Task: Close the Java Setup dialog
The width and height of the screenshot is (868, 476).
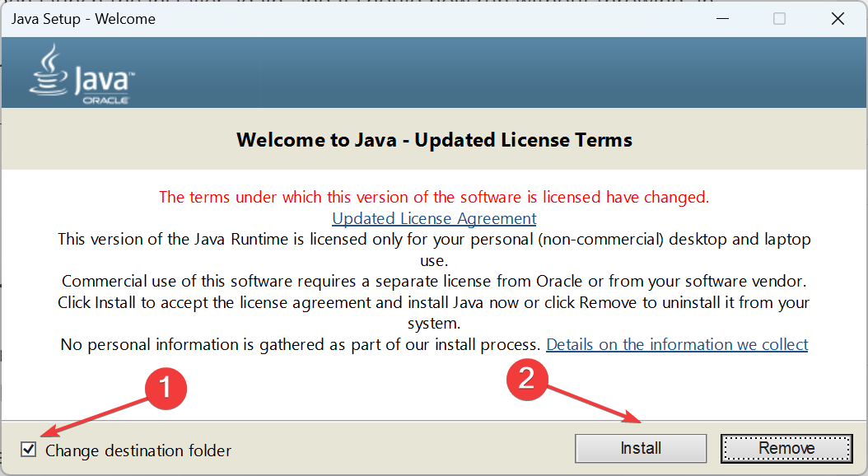Action: pos(838,19)
